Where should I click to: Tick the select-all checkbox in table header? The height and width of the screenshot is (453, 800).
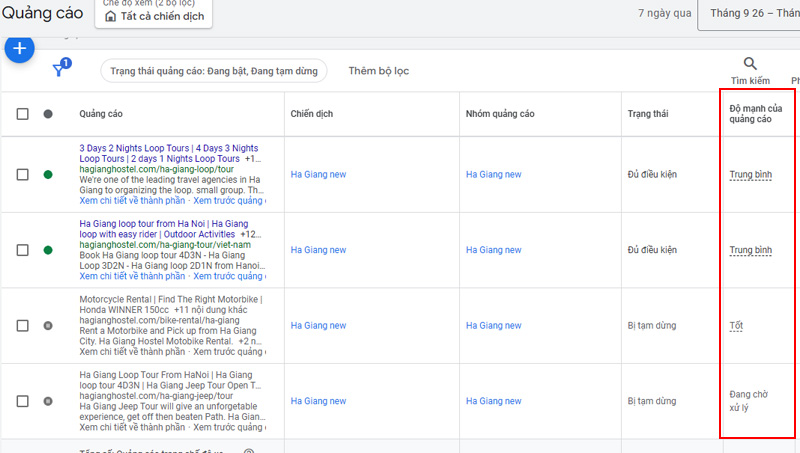tap(23, 114)
